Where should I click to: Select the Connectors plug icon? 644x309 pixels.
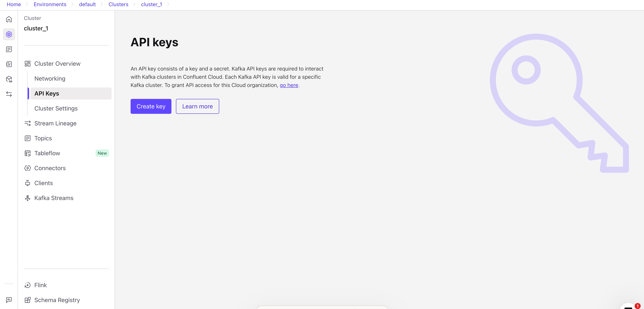pos(28,168)
